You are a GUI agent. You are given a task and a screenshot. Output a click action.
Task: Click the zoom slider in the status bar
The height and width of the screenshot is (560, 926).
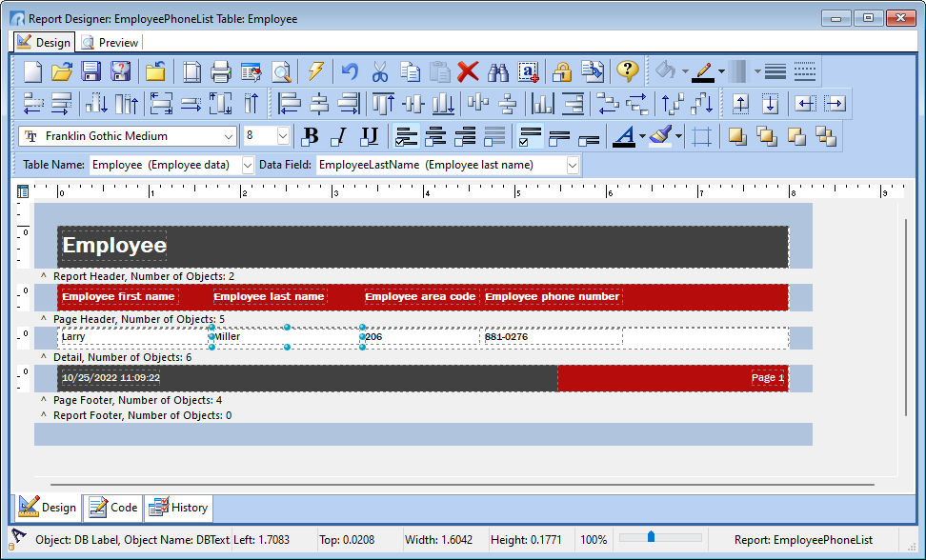(660, 537)
